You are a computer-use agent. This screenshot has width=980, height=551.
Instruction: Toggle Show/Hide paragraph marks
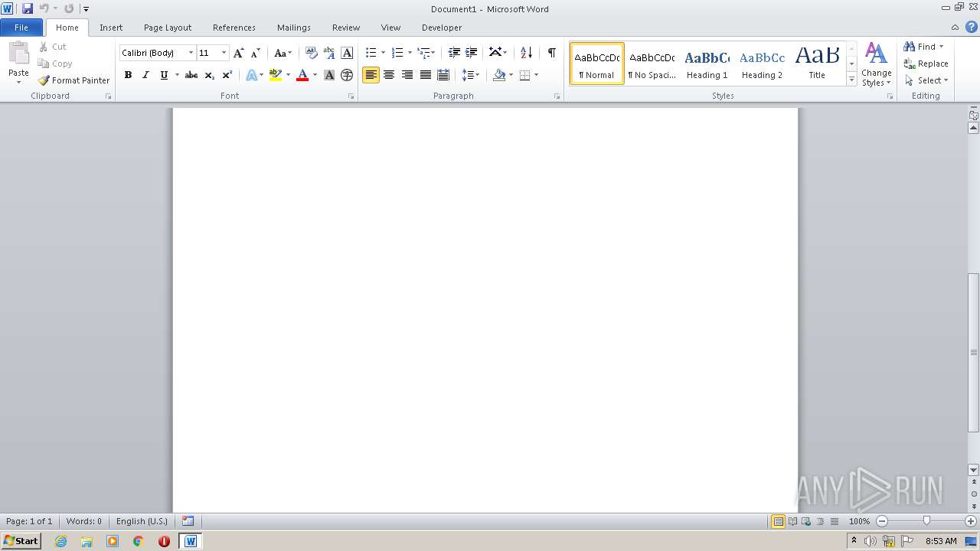[x=551, y=53]
